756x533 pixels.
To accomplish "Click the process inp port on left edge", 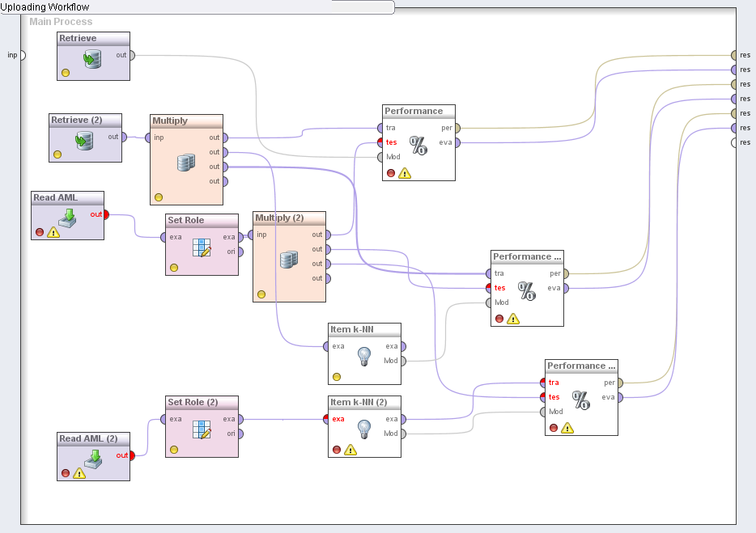I will pyautogui.click(x=21, y=55).
